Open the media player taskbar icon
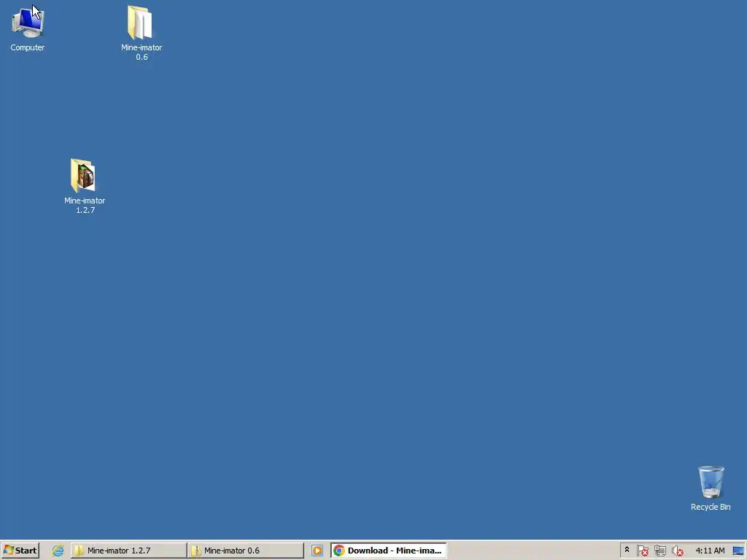 pyautogui.click(x=317, y=551)
